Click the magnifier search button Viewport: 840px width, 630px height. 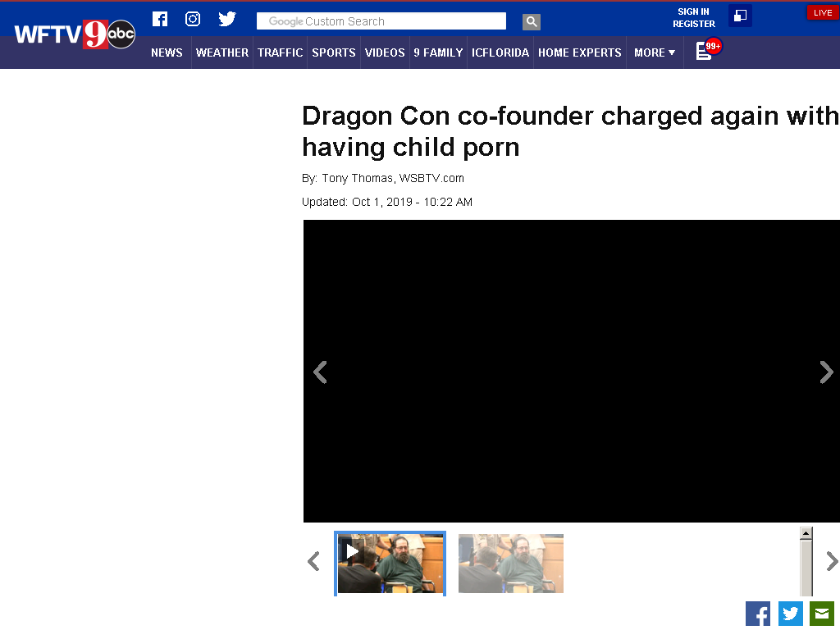tap(532, 21)
